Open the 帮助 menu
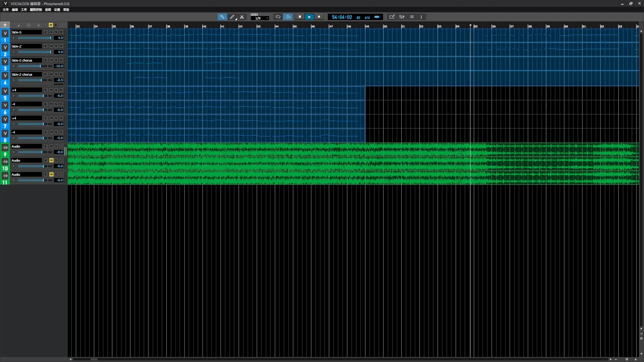Image resolution: width=644 pixels, height=362 pixels. (x=66, y=10)
